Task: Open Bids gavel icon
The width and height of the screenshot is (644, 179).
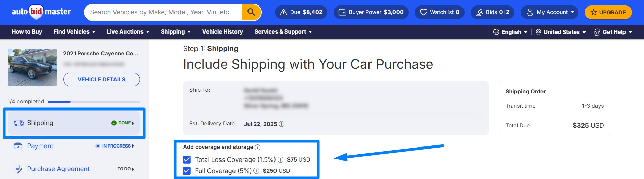Action: [480, 12]
